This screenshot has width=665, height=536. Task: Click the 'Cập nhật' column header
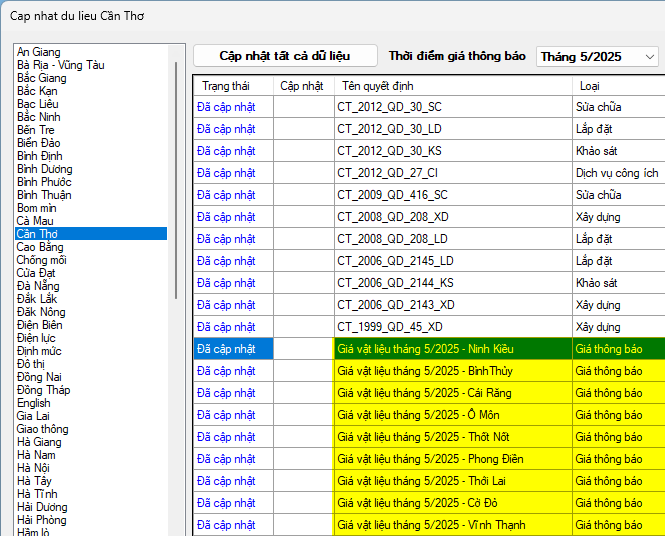pos(304,86)
